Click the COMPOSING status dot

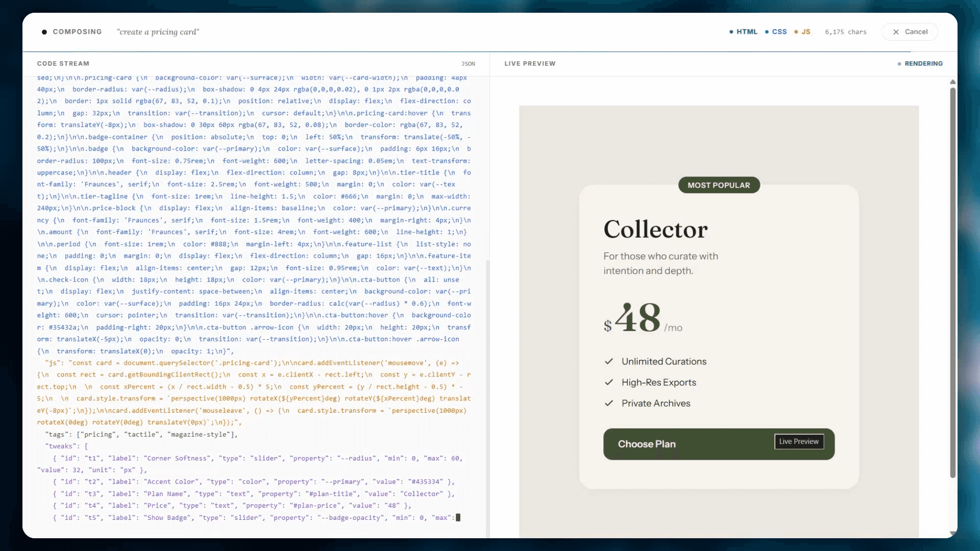click(44, 32)
